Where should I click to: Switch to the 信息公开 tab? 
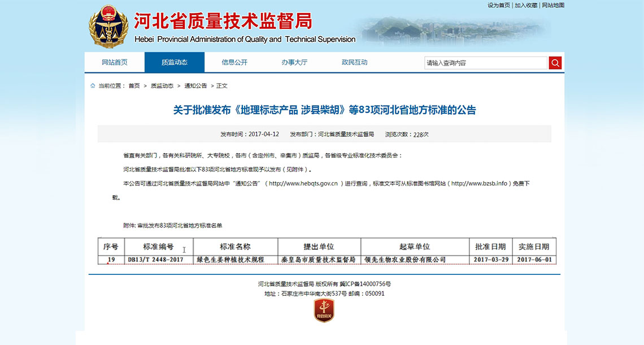(233, 62)
